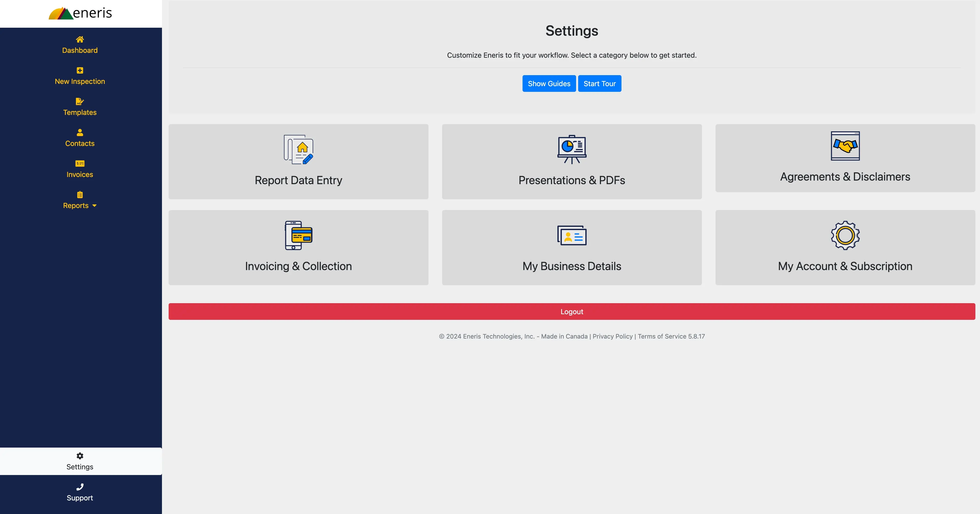Click the Show Guides button
This screenshot has width=980, height=514.
coord(549,83)
